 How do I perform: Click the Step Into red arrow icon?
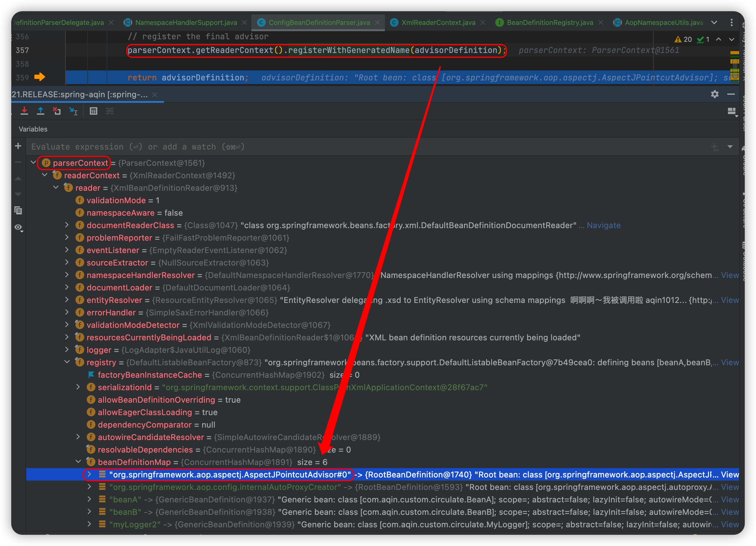(24, 111)
